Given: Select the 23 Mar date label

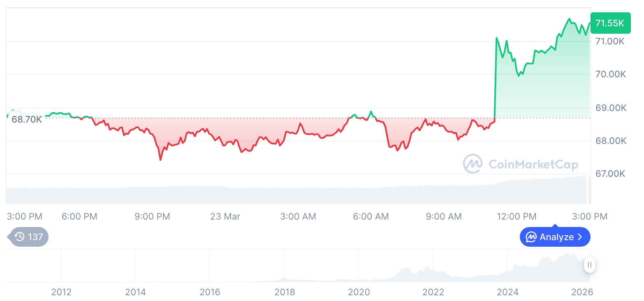Looking at the screenshot, I should (x=225, y=216).
